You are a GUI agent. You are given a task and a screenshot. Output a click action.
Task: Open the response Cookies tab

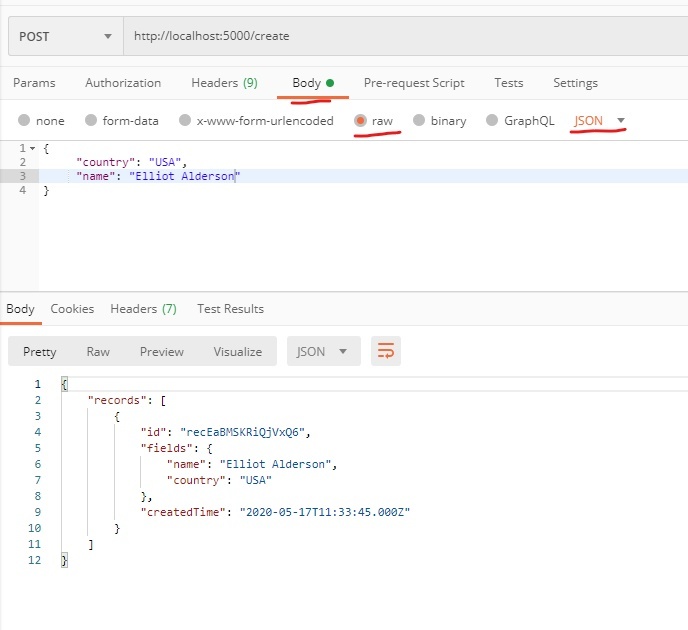[72, 309]
